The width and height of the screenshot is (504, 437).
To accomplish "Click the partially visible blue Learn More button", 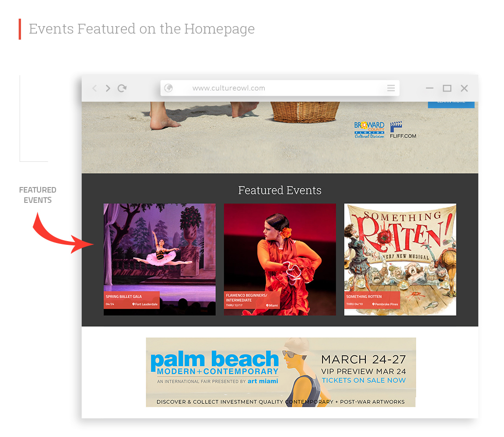I will click(x=451, y=104).
